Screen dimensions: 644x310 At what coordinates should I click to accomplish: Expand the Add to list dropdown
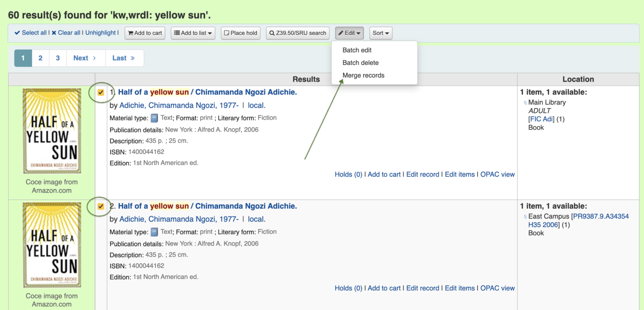point(193,33)
